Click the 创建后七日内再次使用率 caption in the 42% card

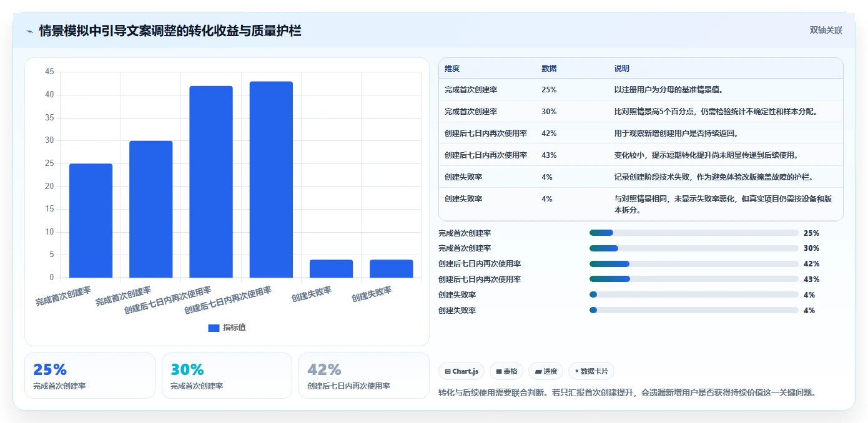[348, 386]
